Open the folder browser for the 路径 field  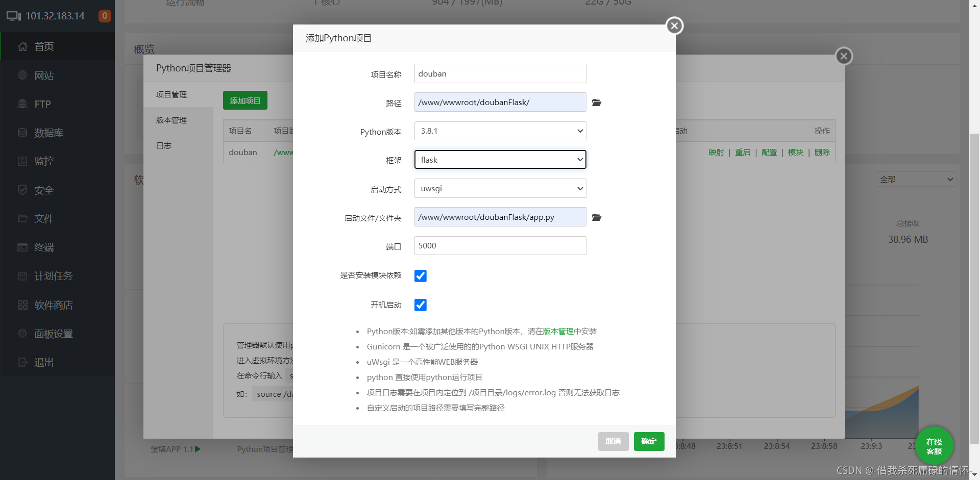(x=596, y=103)
